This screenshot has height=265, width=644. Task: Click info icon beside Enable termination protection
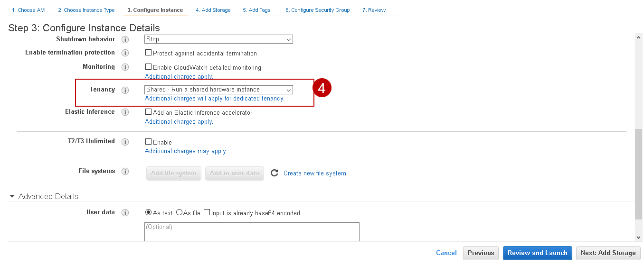pyautogui.click(x=125, y=53)
